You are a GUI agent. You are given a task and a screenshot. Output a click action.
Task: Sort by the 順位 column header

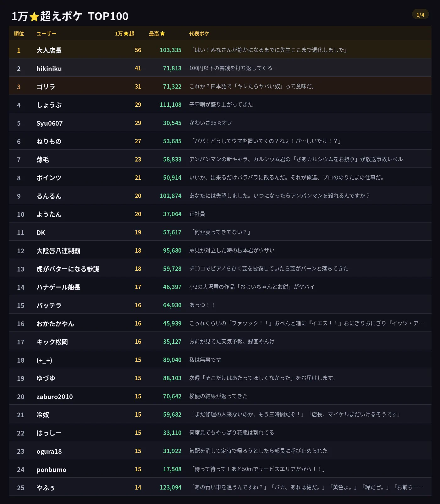pyautogui.click(x=19, y=34)
